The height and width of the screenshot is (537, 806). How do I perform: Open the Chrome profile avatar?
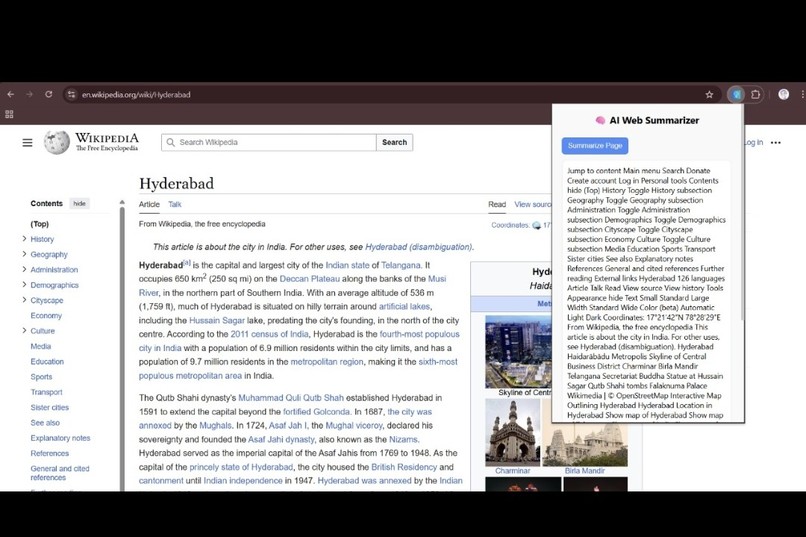[x=783, y=94]
